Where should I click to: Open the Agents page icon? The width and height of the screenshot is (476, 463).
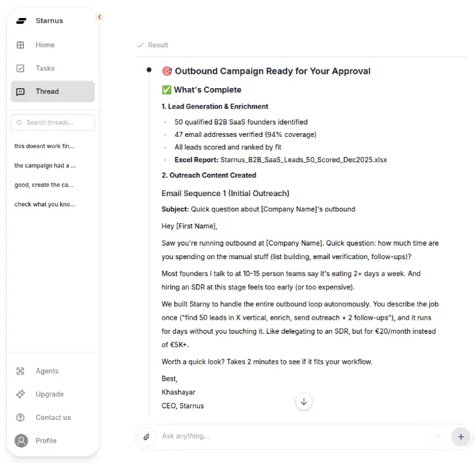[x=21, y=371]
